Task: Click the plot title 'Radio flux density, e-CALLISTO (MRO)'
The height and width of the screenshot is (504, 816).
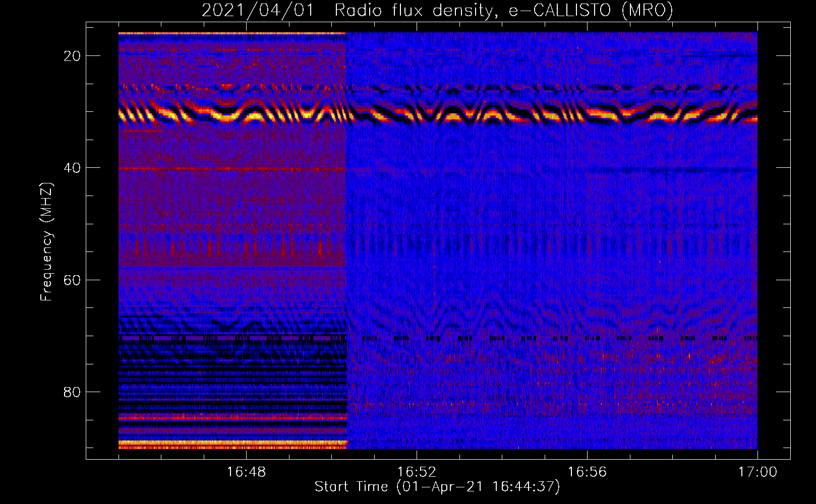Action: point(504,10)
